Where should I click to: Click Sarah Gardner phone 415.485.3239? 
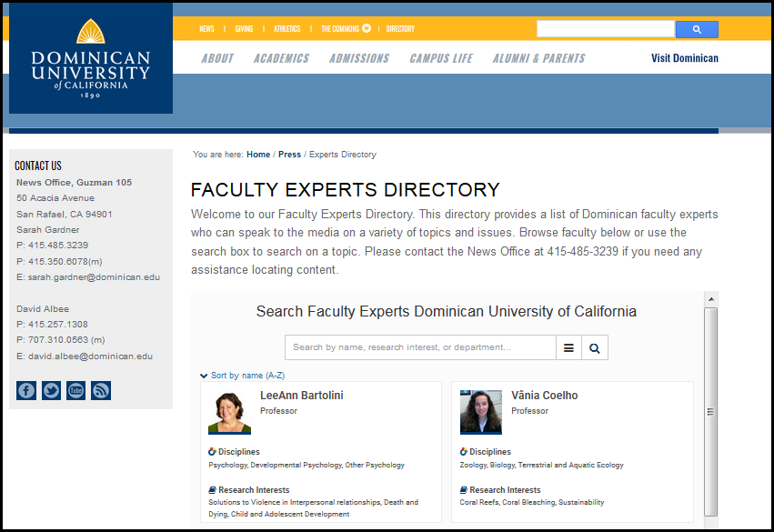(x=58, y=246)
